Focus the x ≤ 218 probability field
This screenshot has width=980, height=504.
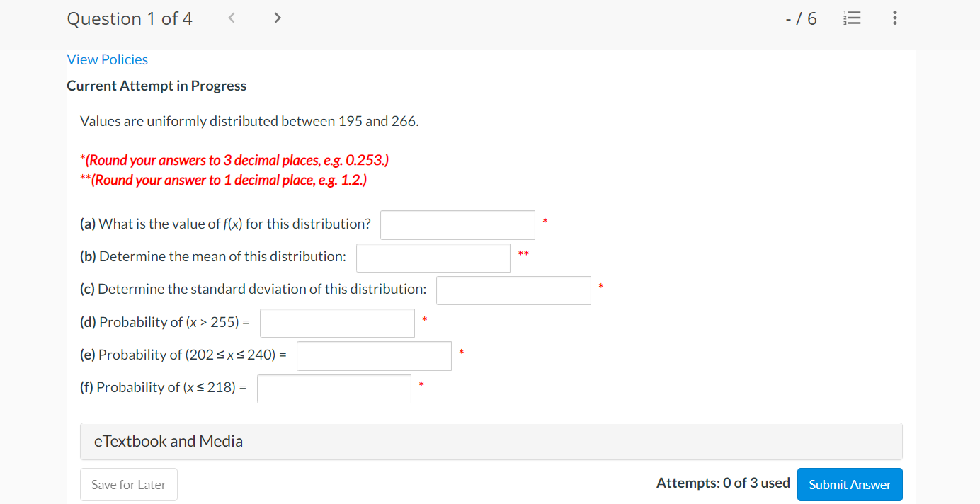[334, 388]
